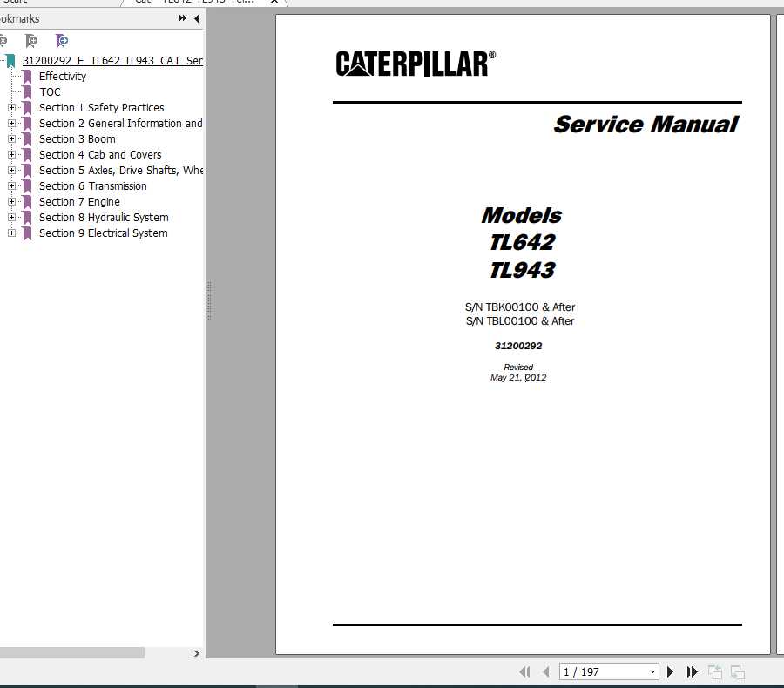Click the previous page arrow
This screenshot has width=784, height=688.
tap(547, 671)
